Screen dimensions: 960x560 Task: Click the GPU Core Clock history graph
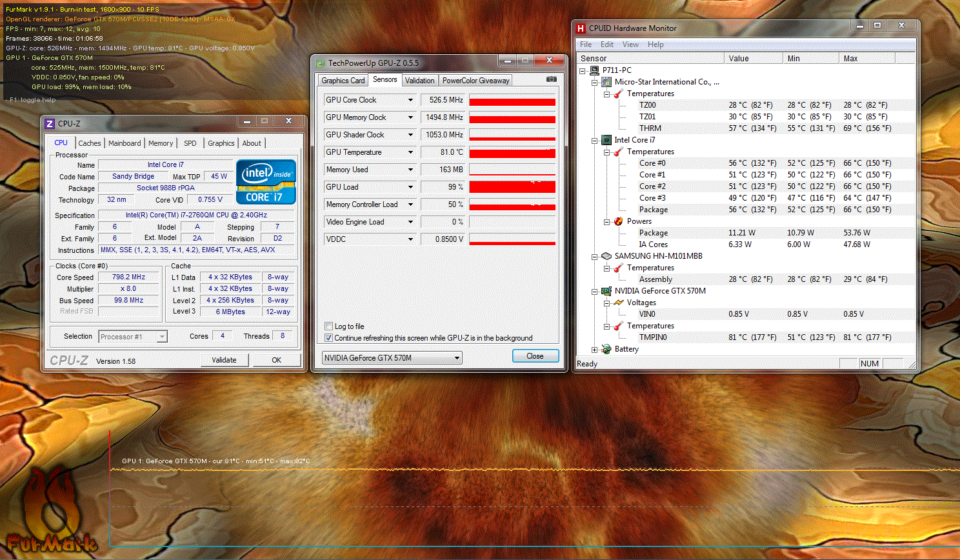(512, 100)
